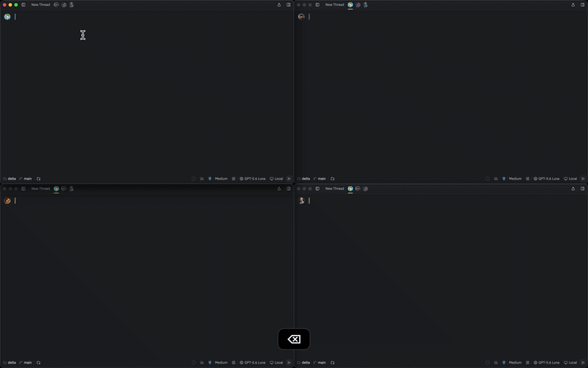This screenshot has width=588, height=368.
Task: Click the Medium label in the bottom-left window
Action: click(221, 363)
